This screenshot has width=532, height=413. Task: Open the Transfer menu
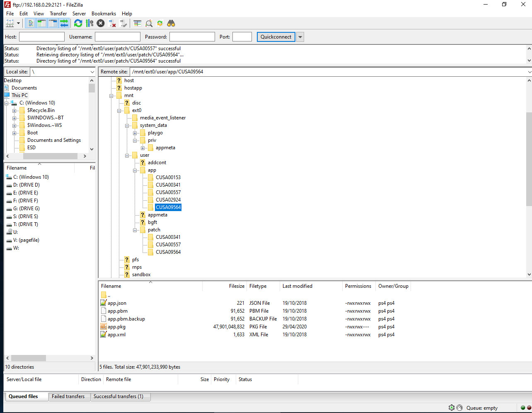click(x=58, y=14)
